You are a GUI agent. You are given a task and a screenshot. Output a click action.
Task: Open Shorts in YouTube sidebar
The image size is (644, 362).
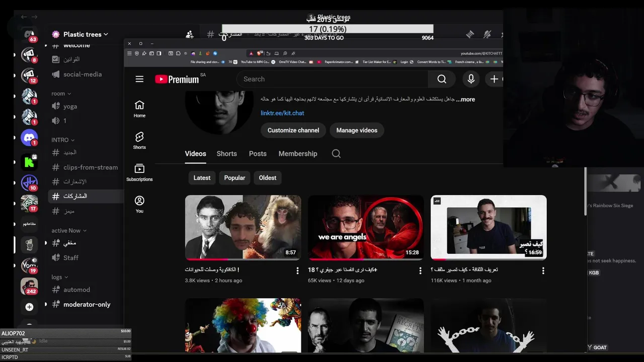139,141
